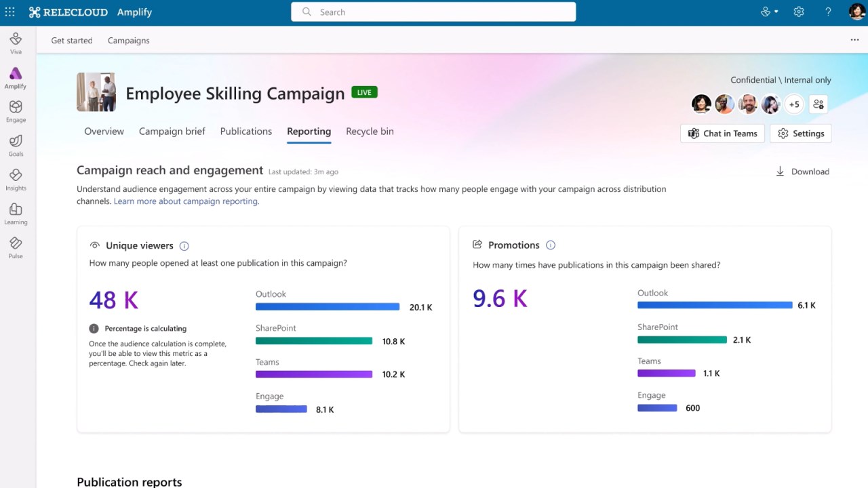Open help question mark icon
This screenshot has height=488, width=868.
coord(828,12)
